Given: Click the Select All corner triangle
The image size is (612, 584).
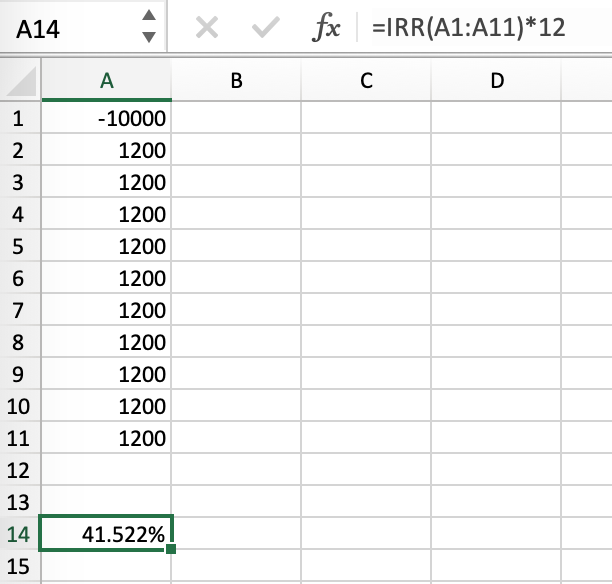Looking at the screenshot, I should pyautogui.click(x=21, y=80).
